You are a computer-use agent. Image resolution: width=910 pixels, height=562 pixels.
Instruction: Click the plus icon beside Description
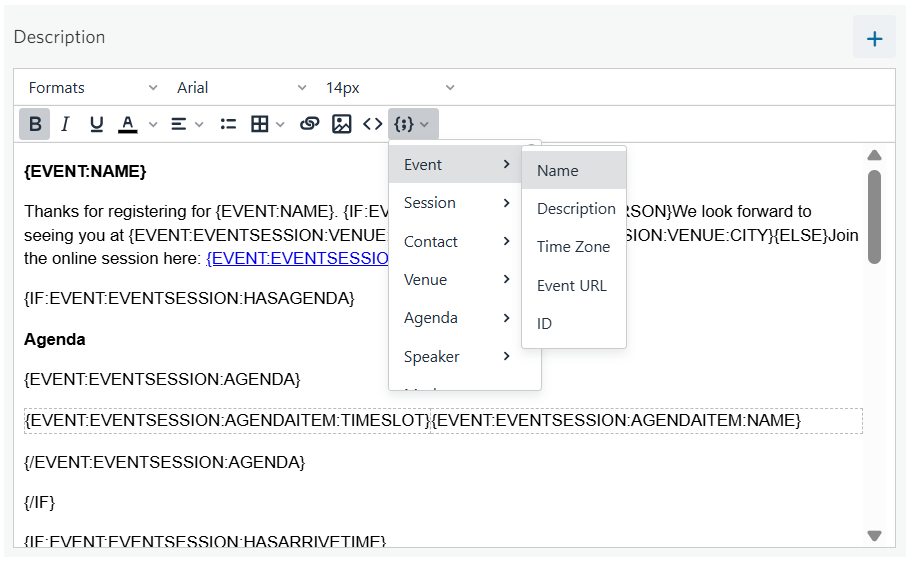pos(874,39)
